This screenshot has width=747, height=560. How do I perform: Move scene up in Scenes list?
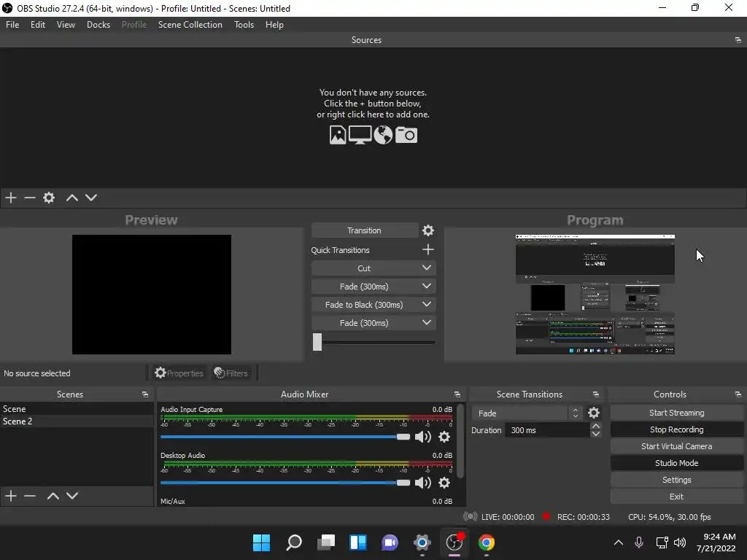point(53,496)
